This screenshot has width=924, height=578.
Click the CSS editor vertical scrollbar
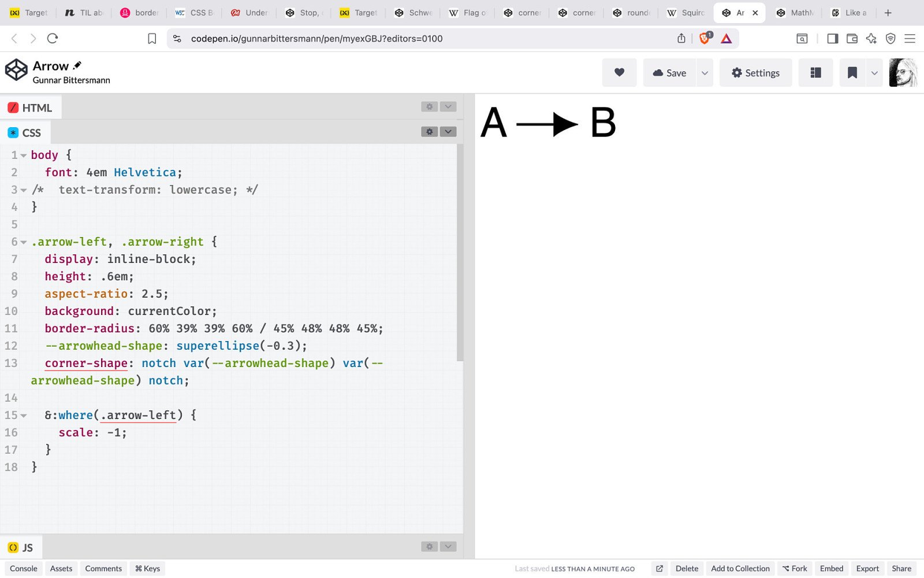[x=460, y=253]
